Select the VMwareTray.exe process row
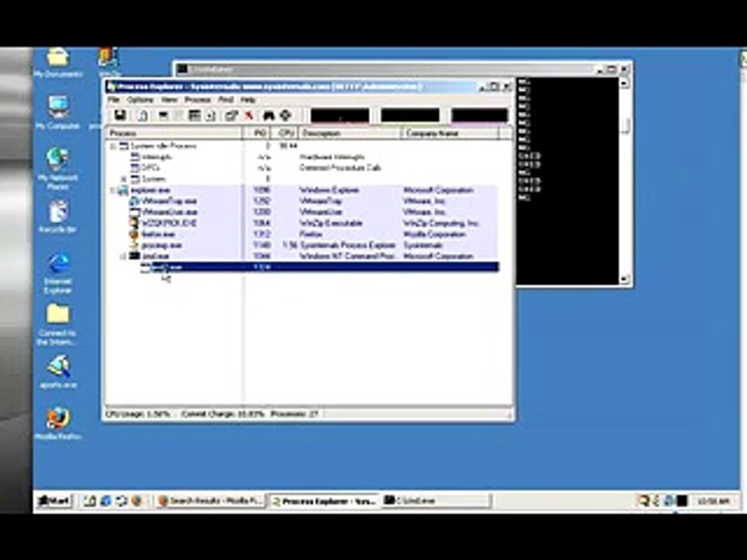The width and height of the screenshot is (747, 560). [x=303, y=201]
